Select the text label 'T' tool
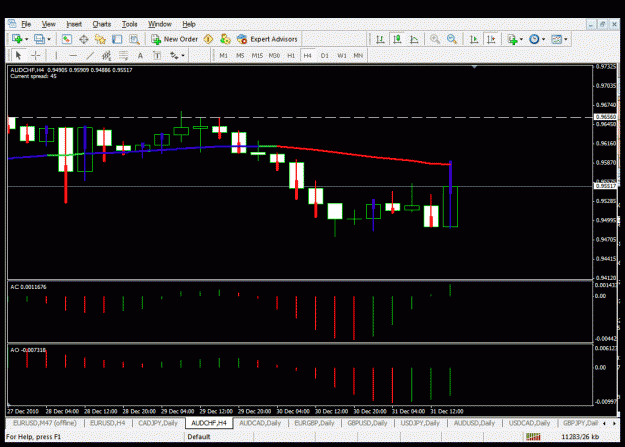 tap(157, 55)
